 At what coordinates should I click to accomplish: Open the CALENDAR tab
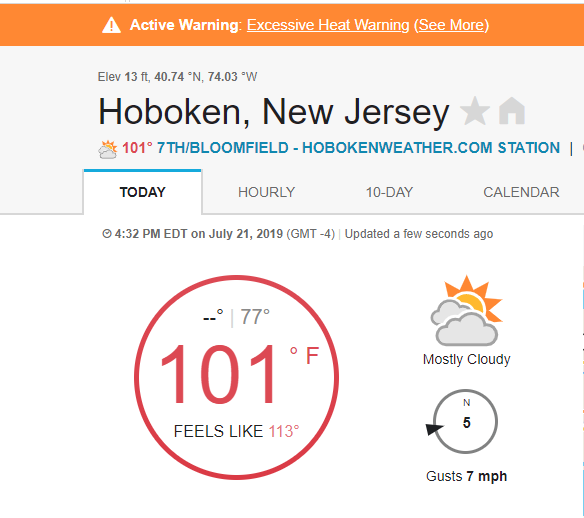(521, 192)
